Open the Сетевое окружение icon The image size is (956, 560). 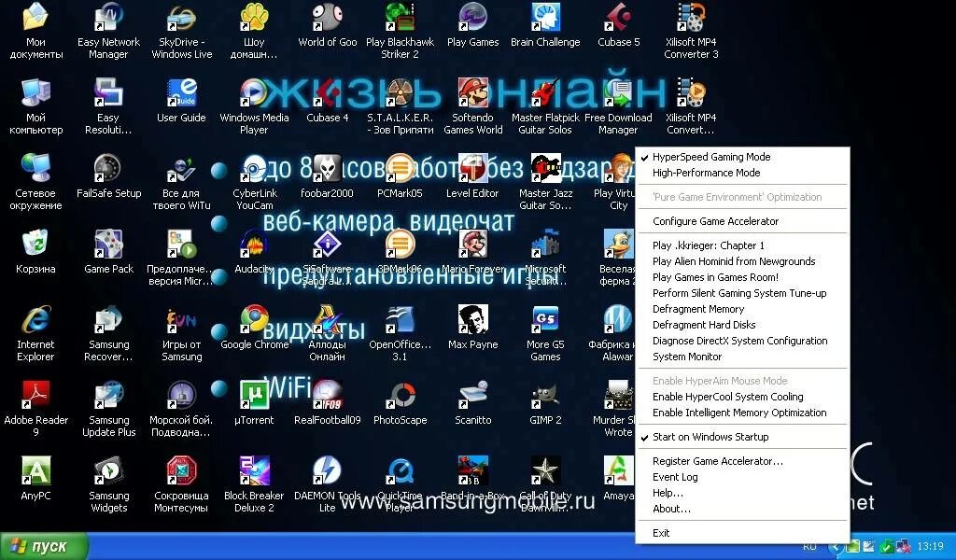tap(36, 169)
